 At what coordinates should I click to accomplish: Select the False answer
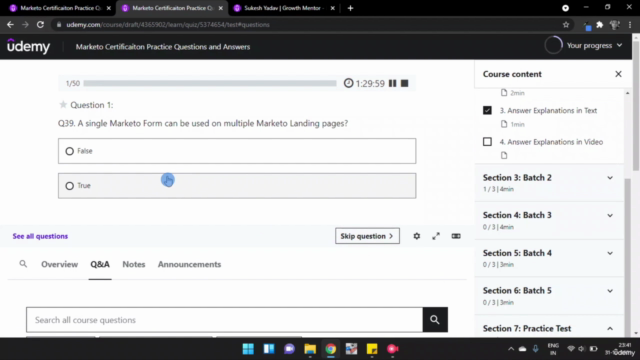[x=237, y=151]
